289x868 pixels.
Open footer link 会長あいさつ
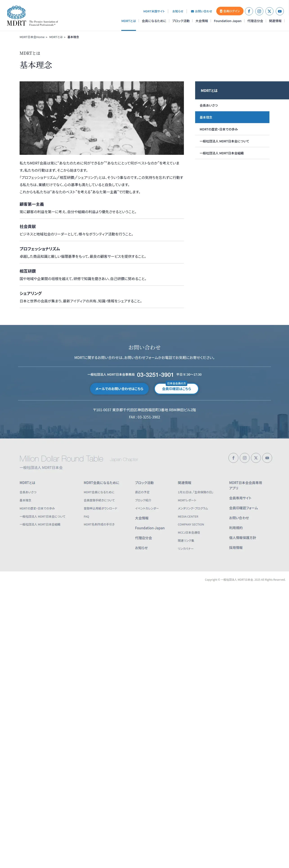[x=28, y=492]
